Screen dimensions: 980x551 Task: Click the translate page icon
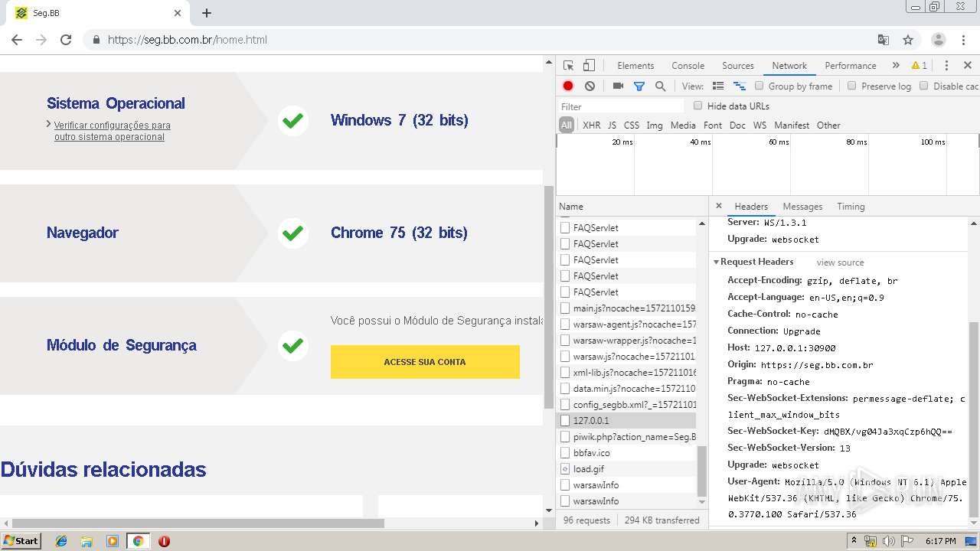tap(883, 40)
